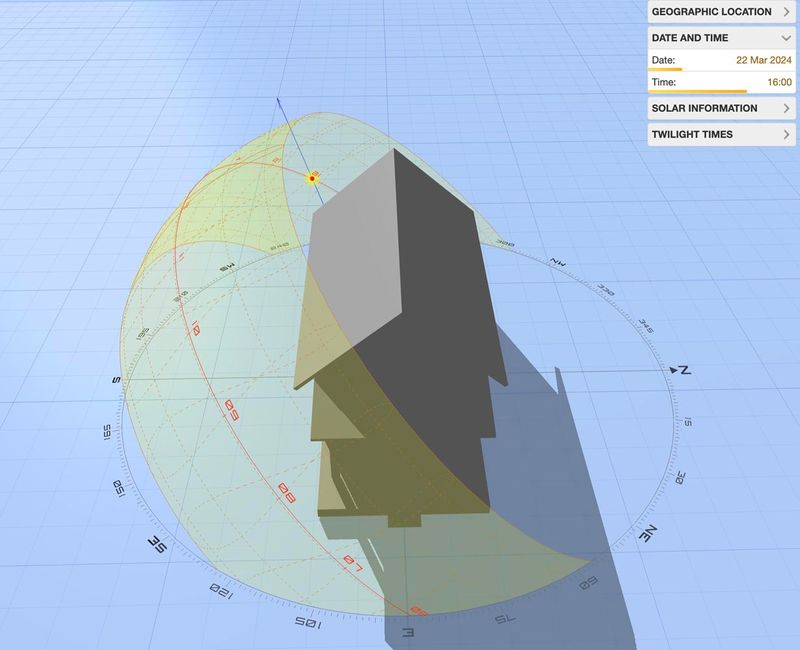Collapse the Date and Time panel
This screenshot has width=800, height=650.
[x=721, y=38]
